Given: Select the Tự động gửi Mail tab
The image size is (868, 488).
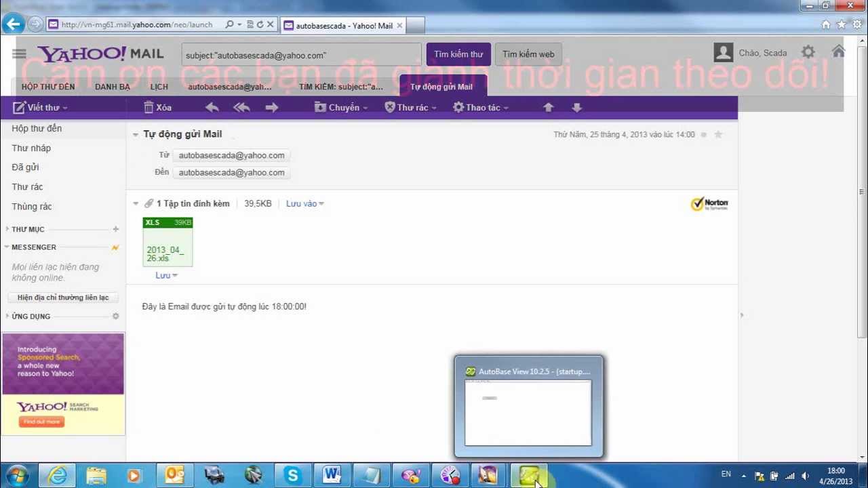Looking at the screenshot, I should (441, 87).
